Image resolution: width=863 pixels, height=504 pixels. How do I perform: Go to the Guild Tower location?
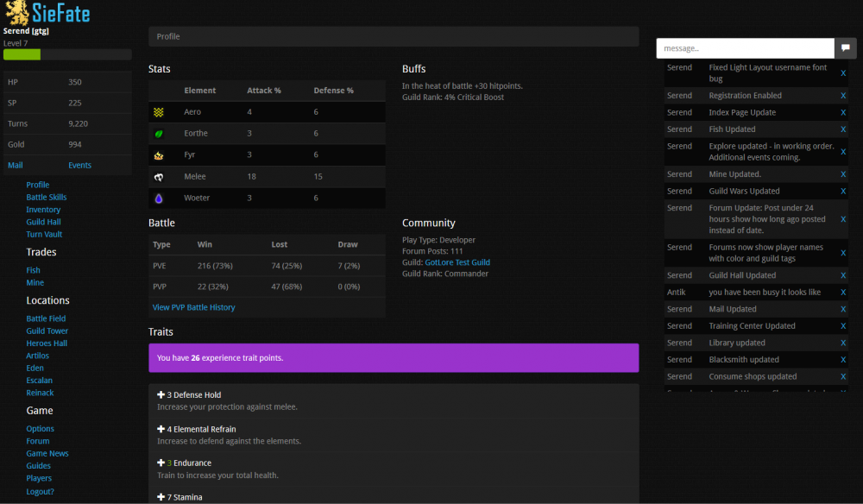[x=47, y=331]
